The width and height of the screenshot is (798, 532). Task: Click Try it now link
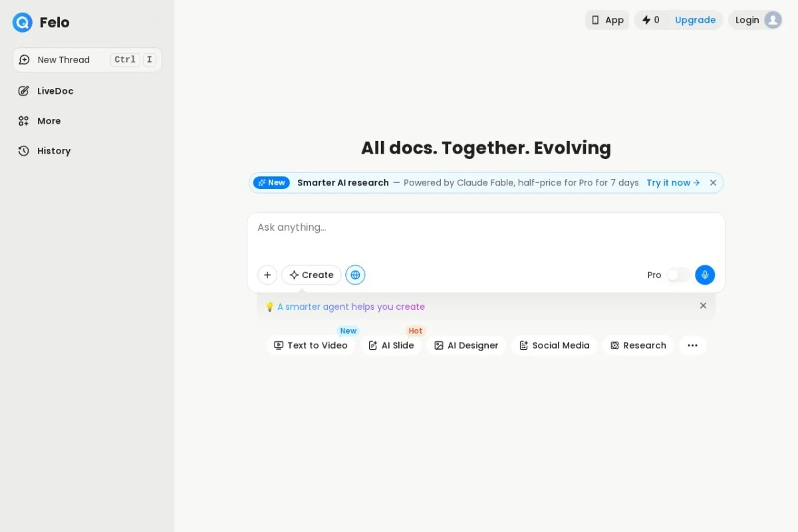(673, 183)
